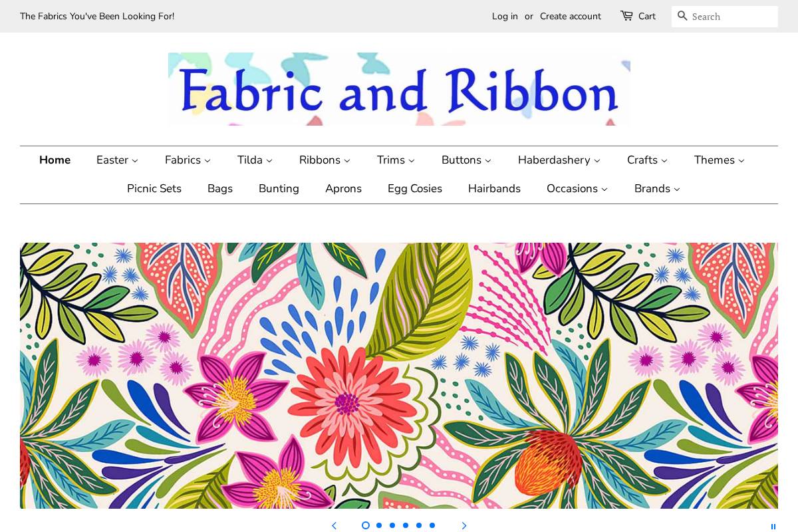Select the second slide indicator dot
798x532 pixels.
tap(379, 525)
